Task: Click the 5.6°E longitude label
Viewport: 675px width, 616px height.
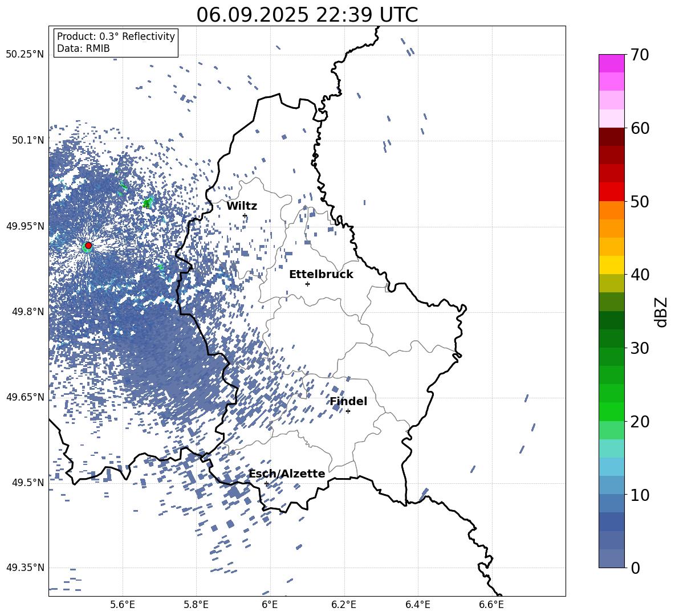Action: point(123,605)
